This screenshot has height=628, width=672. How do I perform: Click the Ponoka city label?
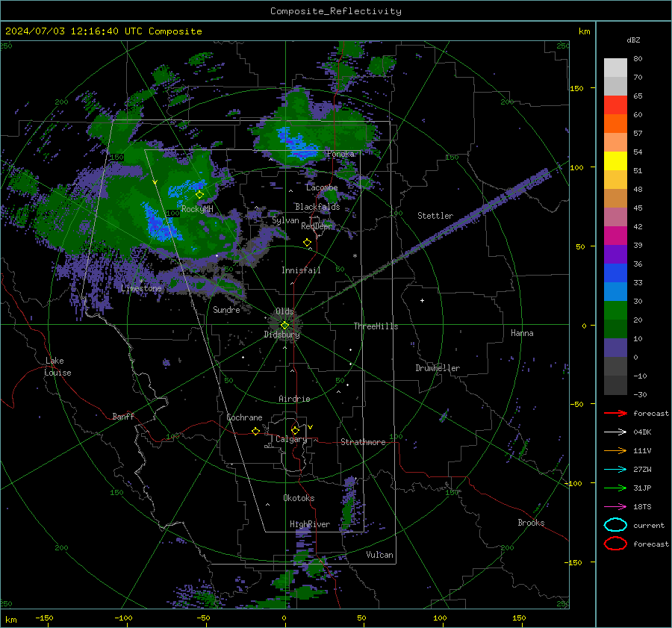tap(340, 154)
